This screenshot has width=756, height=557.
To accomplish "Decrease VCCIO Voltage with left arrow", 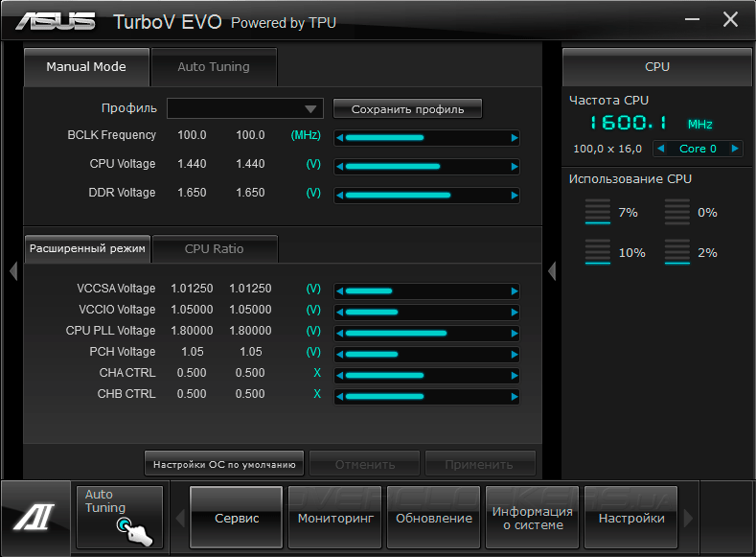I will (x=340, y=313).
